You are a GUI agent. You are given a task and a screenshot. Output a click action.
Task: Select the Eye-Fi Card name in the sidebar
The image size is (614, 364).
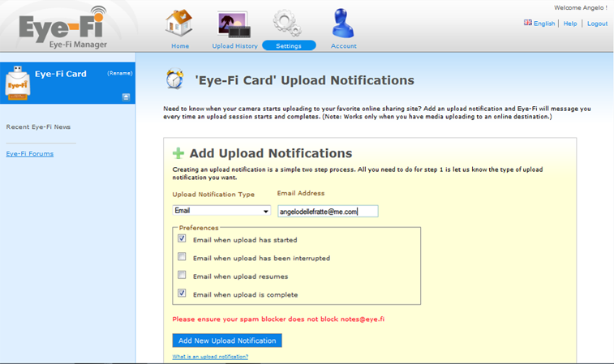click(x=61, y=74)
